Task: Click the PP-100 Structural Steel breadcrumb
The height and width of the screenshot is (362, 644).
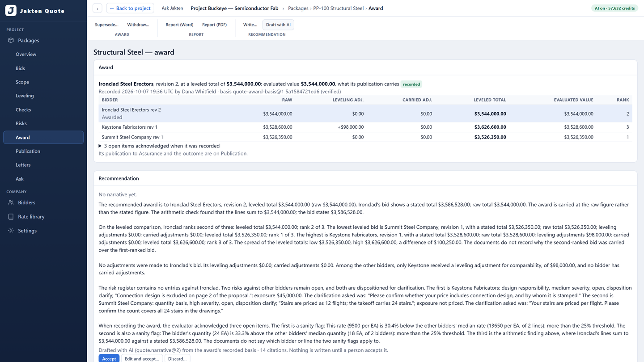Action: point(339,8)
